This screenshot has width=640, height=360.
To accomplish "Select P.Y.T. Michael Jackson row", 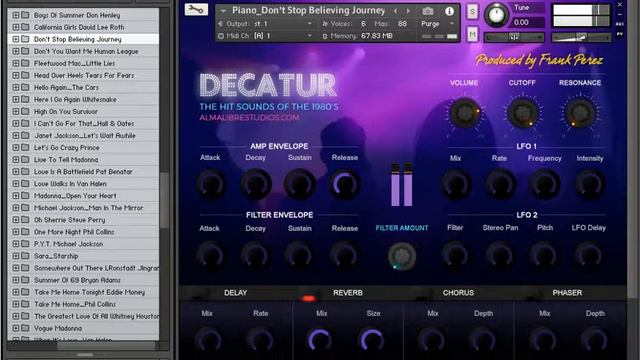I will pyautogui.click(x=83, y=244).
